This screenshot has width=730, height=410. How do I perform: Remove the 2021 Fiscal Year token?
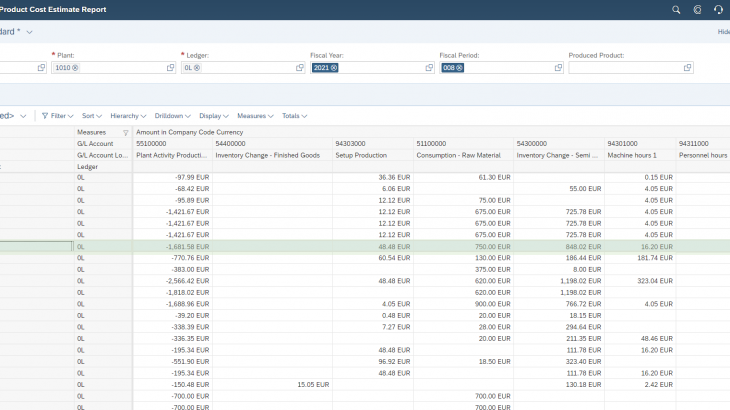point(334,68)
